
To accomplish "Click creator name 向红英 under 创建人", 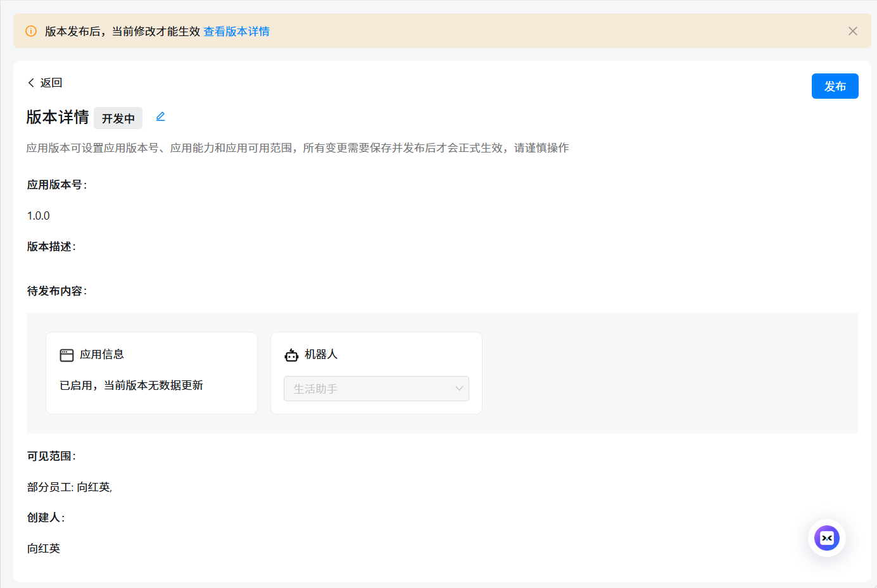I will coord(44,548).
